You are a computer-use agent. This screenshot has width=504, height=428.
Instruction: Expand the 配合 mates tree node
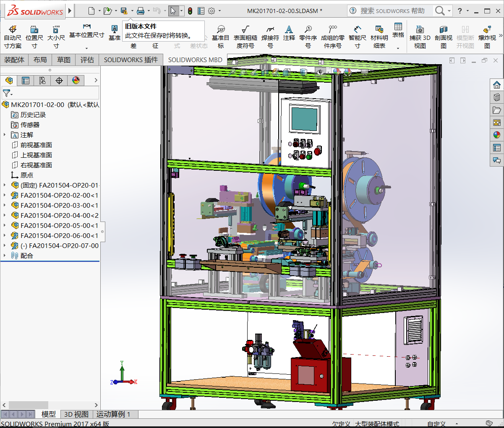(5, 256)
